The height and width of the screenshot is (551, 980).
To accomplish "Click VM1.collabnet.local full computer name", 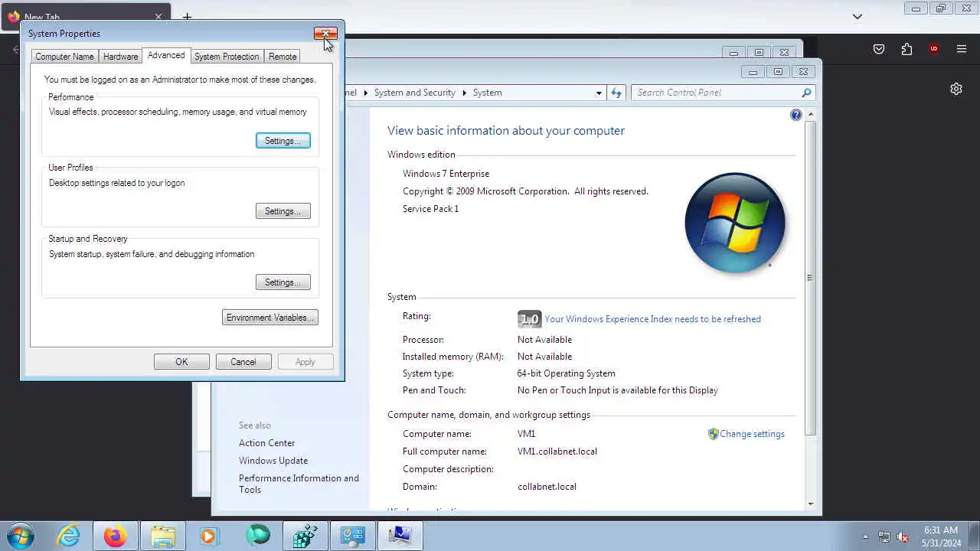I will 557,452.
